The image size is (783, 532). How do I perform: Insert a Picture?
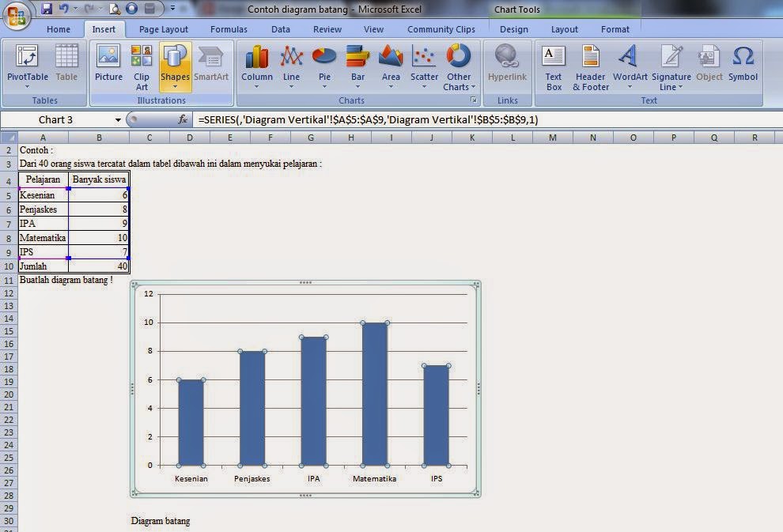108,63
